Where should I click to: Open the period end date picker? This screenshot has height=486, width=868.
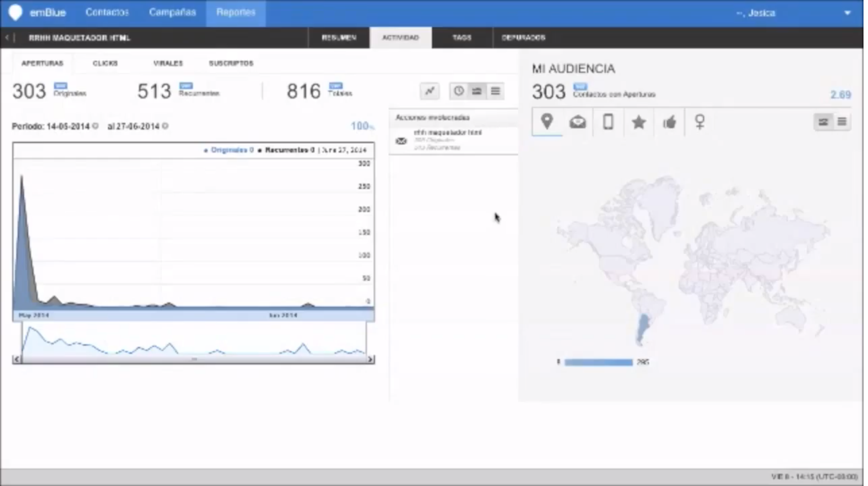coord(166,126)
